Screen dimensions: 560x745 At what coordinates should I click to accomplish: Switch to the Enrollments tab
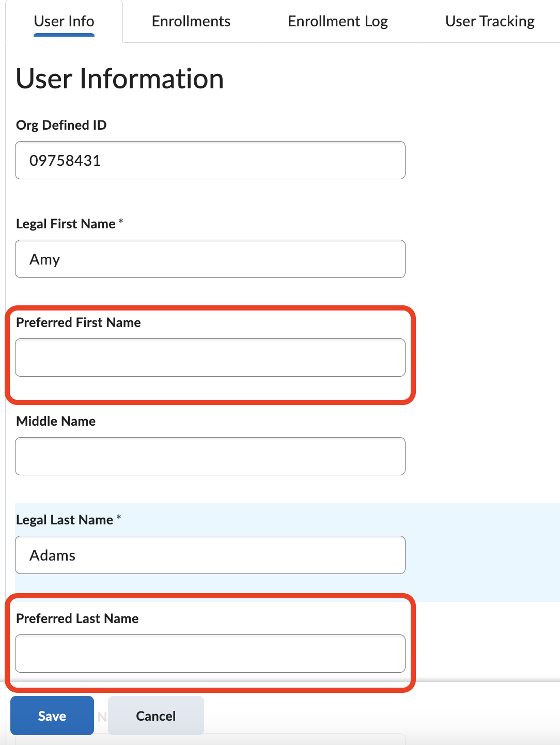pyautogui.click(x=191, y=21)
